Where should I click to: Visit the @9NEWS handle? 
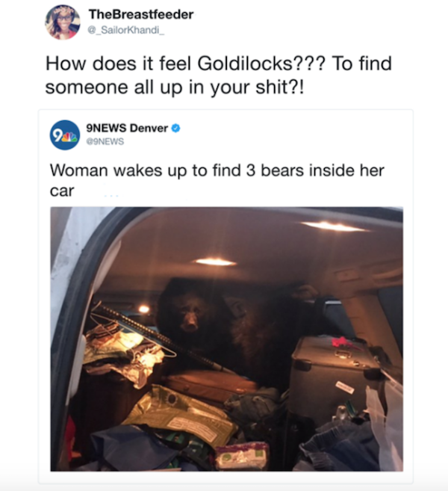point(105,141)
